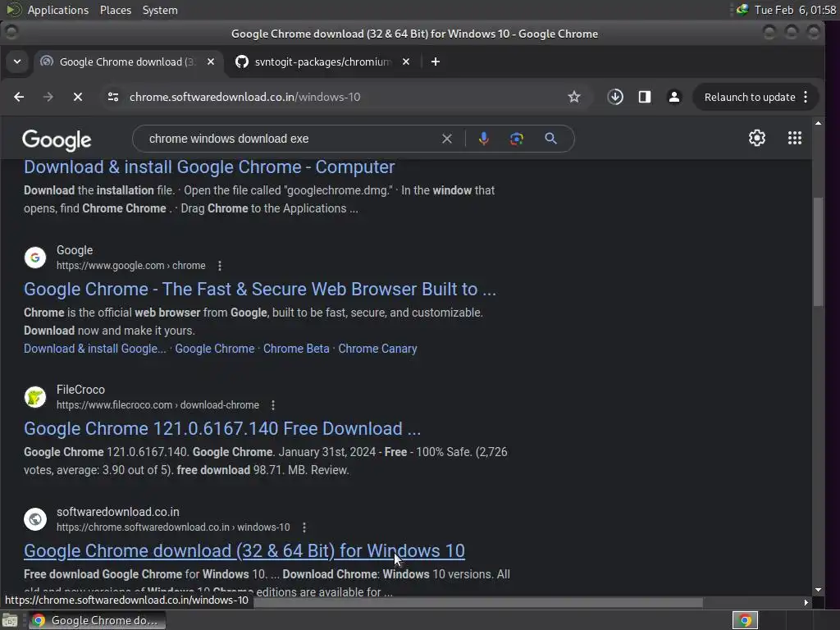Open 'Download & install Google Chrome - Computer' result

coord(209,167)
